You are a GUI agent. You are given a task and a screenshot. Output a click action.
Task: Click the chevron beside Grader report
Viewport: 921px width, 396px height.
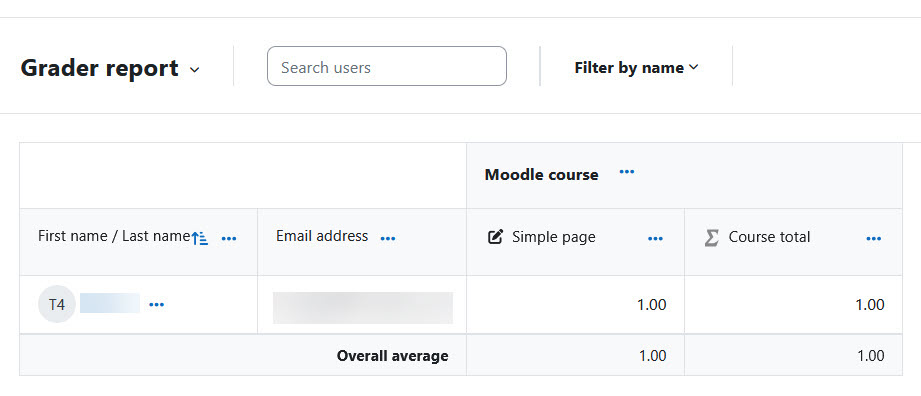click(194, 70)
